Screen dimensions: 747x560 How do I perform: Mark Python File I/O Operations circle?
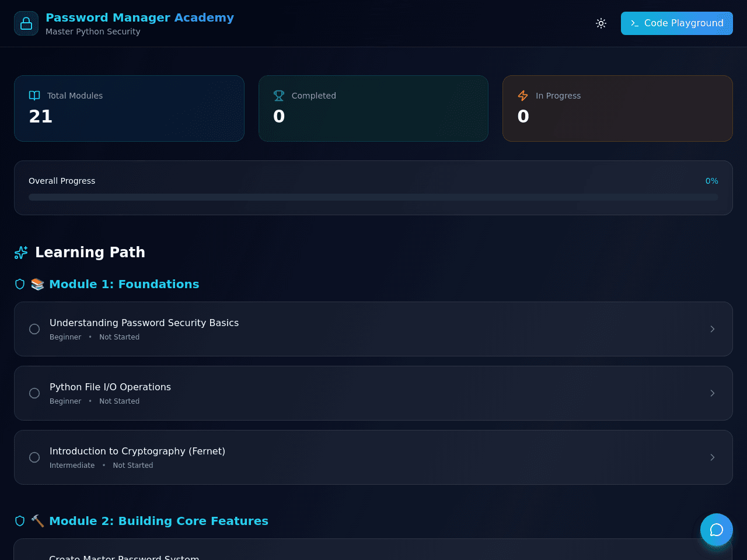(x=34, y=393)
